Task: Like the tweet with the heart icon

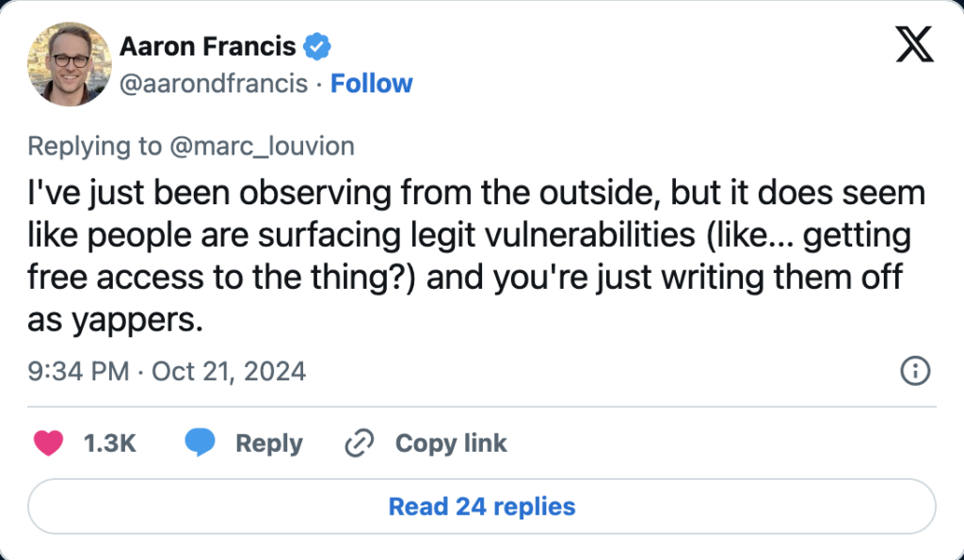Action: coord(49,443)
